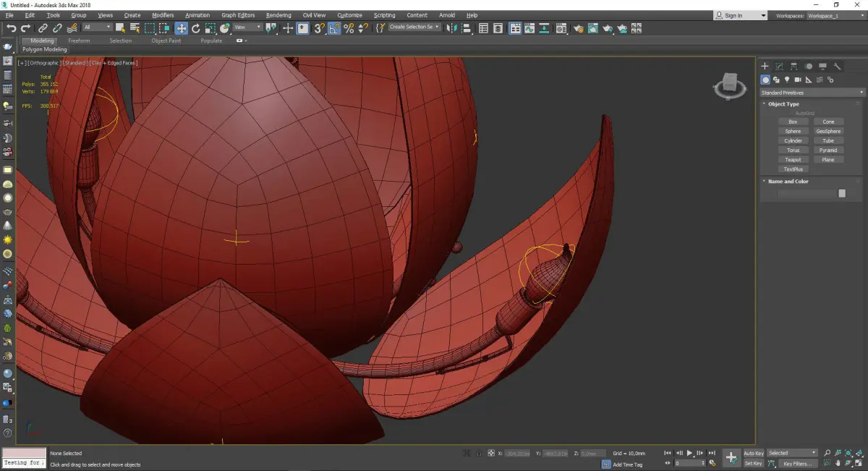The width and height of the screenshot is (868, 471).
Task: Click the Cylinder primitive button
Action: [793, 141]
